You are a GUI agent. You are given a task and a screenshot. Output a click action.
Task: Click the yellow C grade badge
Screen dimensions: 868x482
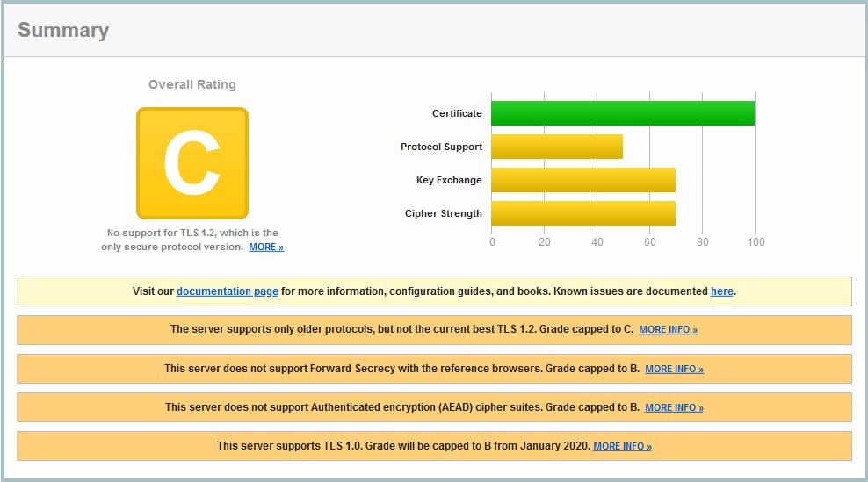tap(192, 163)
